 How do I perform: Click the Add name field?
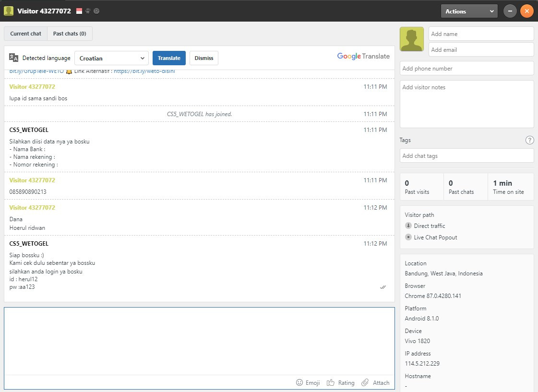click(481, 34)
